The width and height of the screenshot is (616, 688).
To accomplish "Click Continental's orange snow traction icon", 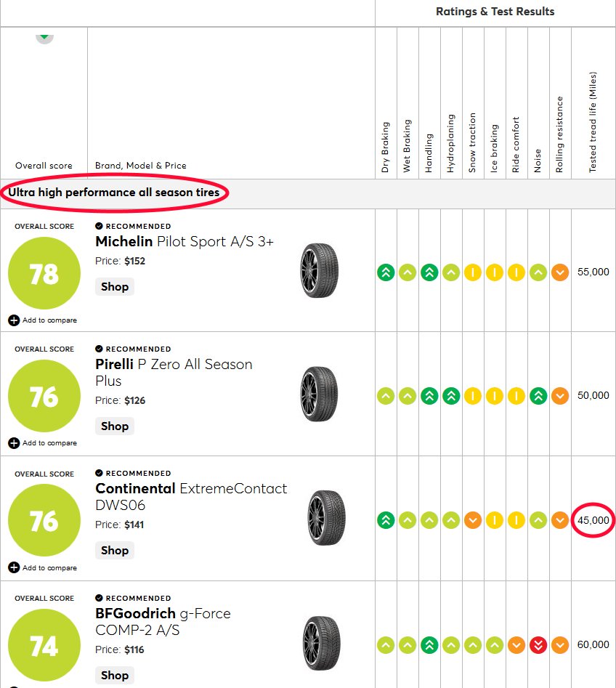I will [472, 520].
